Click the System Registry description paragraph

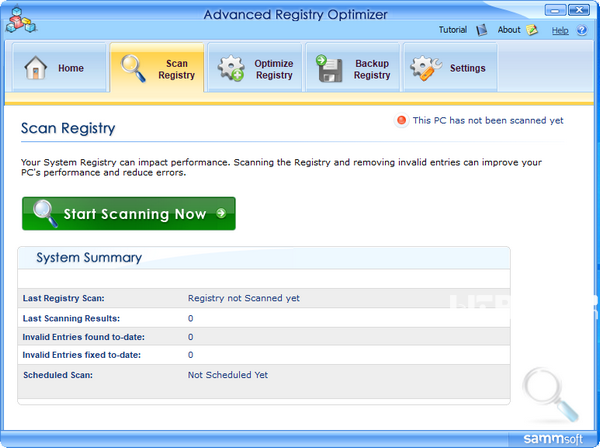[x=281, y=167]
